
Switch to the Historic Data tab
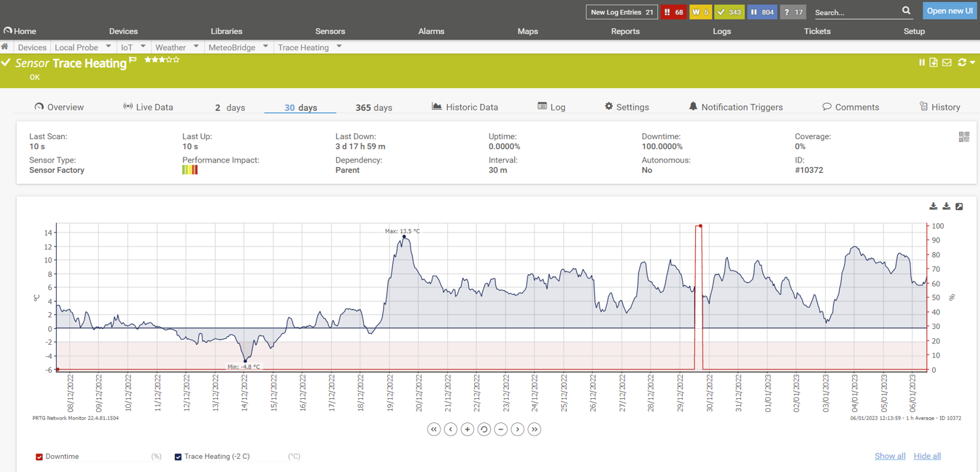[465, 107]
